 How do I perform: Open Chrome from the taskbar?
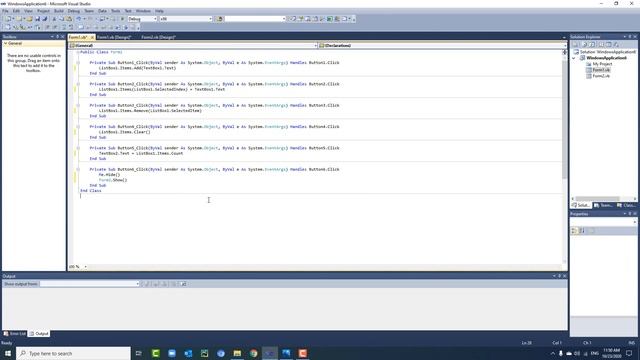pos(253,353)
